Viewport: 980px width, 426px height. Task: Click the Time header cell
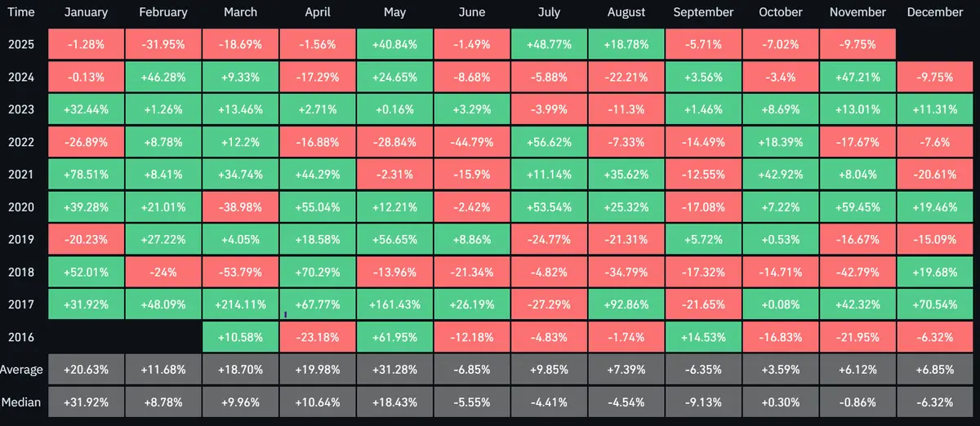point(23,12)
